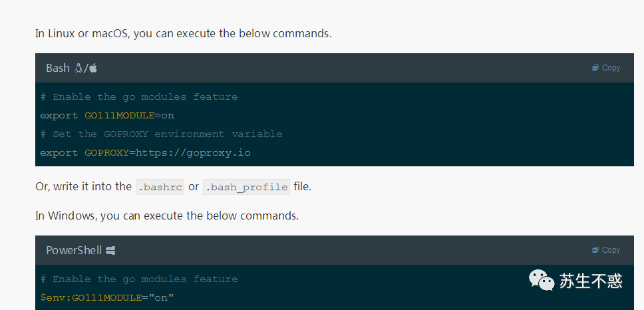The height and width of the screenshot is (310, 644).
Task: Click the Apple logo icon beside Bash
Action: (93, 68)
